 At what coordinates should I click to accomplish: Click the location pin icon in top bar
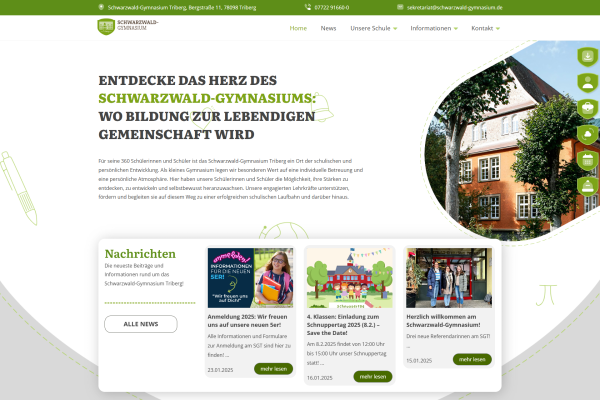[101, 7]
